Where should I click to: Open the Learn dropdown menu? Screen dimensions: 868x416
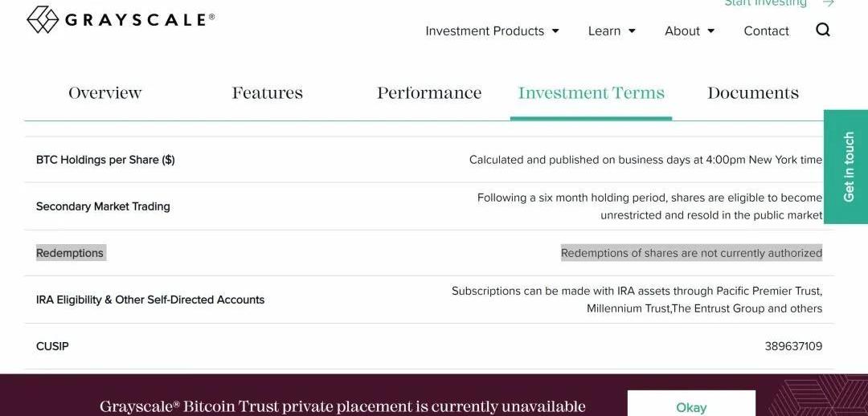612,31
